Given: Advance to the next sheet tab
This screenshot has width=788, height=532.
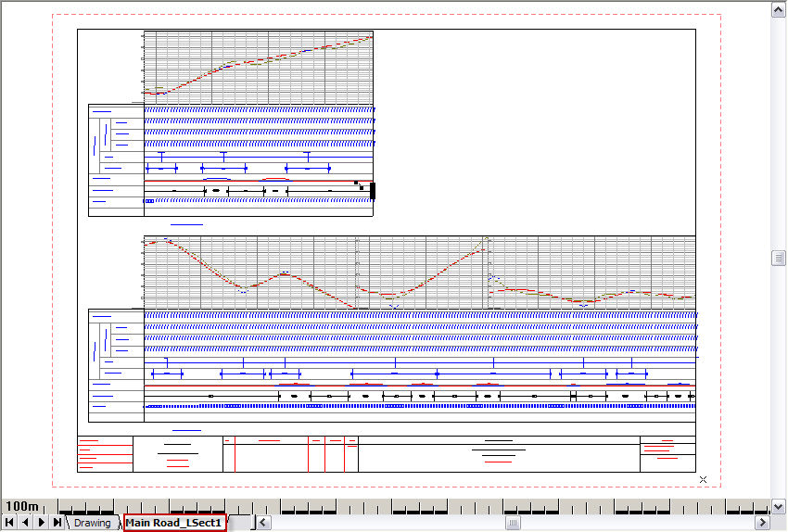Looking at the screenshot, I should click(x=41, y=523).
